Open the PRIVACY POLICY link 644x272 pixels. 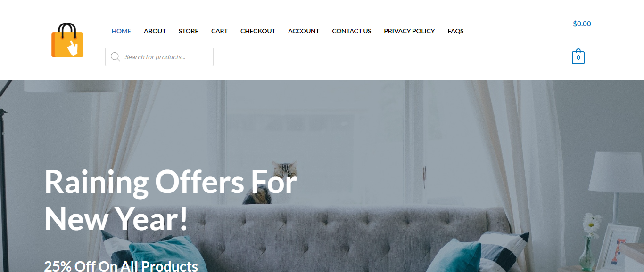pyautogui.click(x=409, y=31)
